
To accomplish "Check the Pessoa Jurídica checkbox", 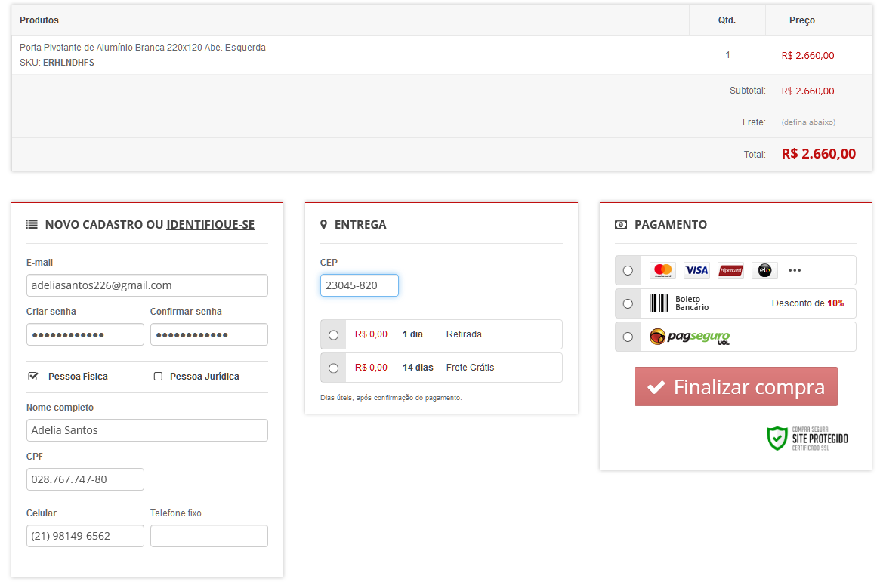I will click(x=158, y=376).
